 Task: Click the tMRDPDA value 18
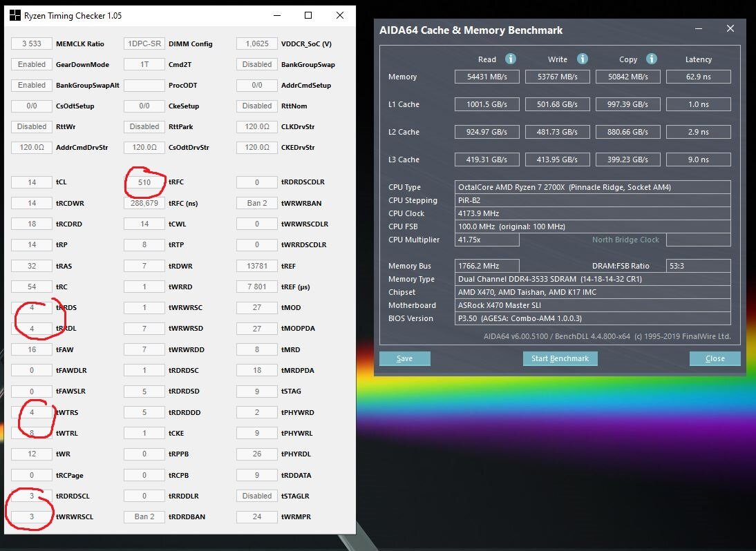click(x=257, y=370)
